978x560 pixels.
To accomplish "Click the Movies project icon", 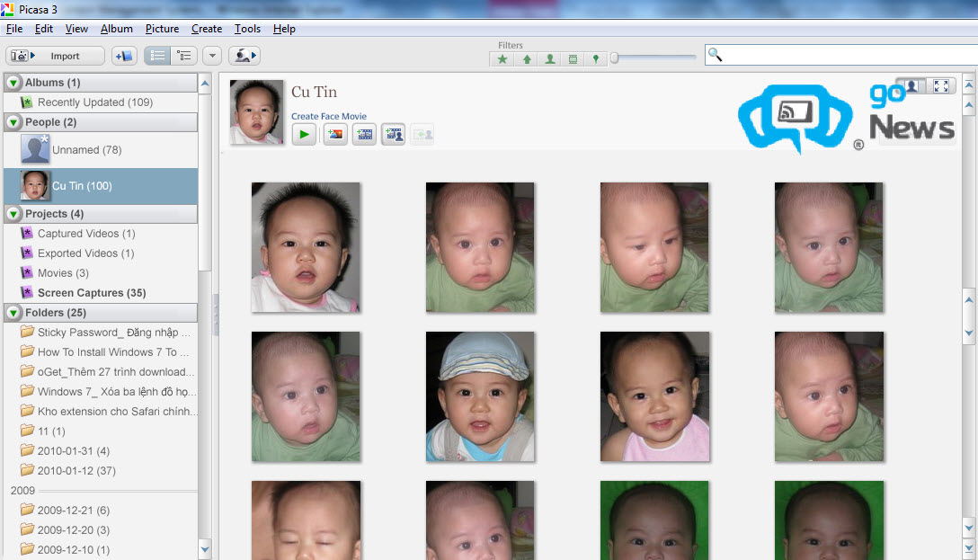I will [26, 272].
